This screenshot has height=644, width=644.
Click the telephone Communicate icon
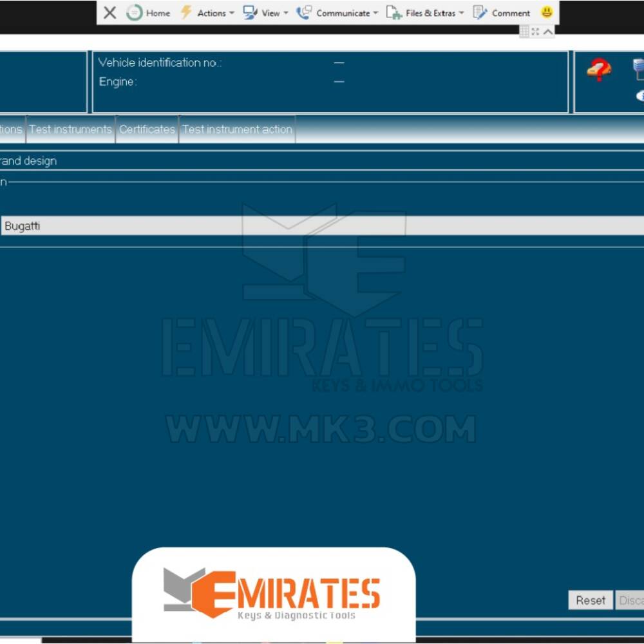tap(303, 12)
